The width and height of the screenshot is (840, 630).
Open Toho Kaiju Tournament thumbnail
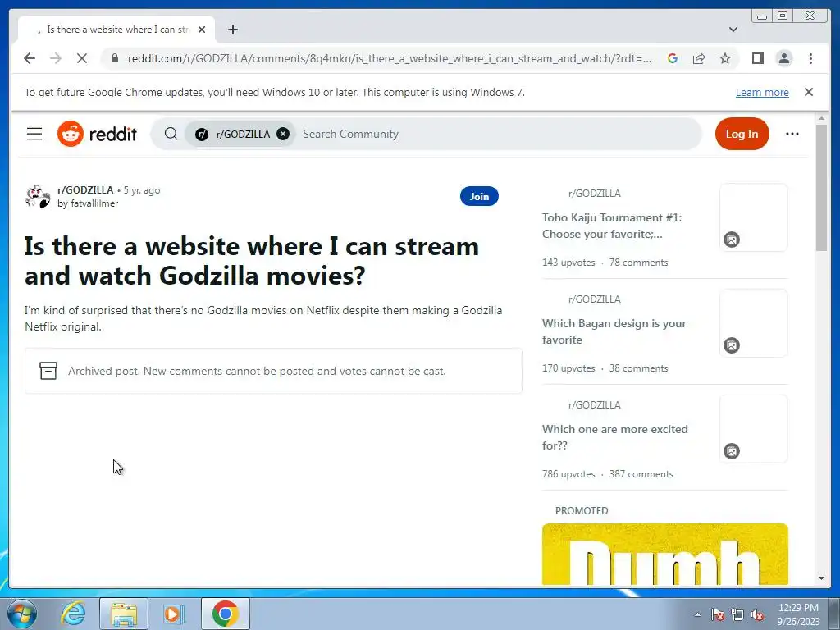coord(753,217)
